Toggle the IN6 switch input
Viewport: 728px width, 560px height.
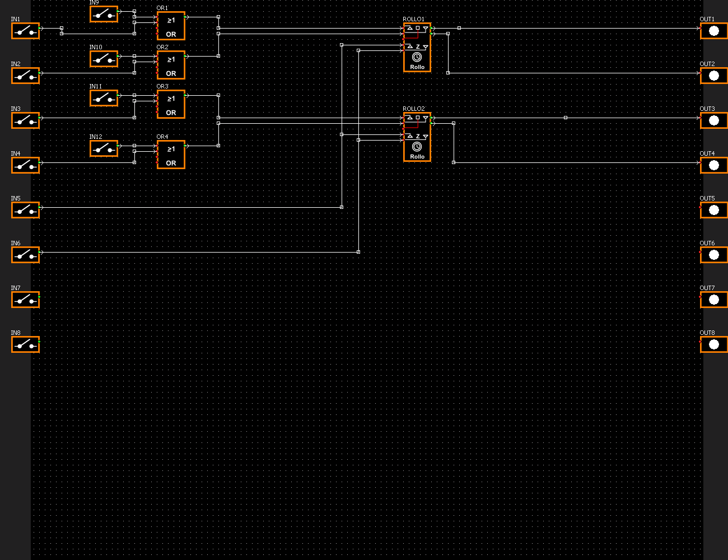pyautogui.click(x=25, y=255)
